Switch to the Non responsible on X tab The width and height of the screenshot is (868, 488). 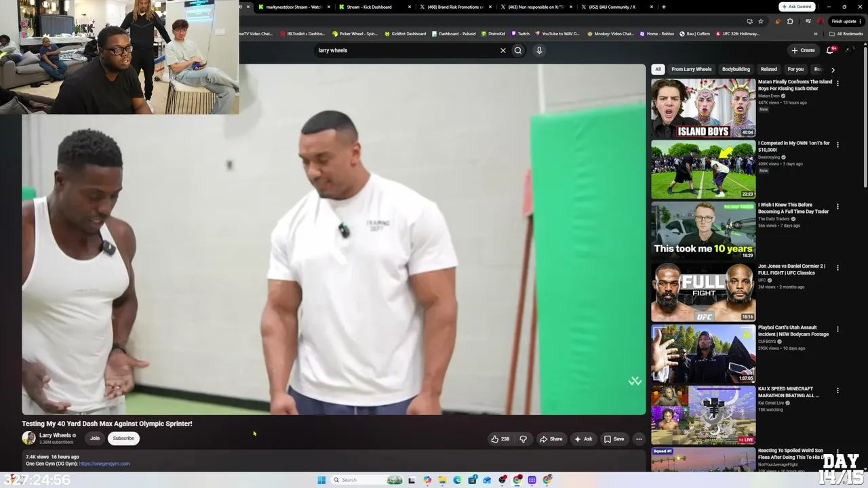[536, 7]
